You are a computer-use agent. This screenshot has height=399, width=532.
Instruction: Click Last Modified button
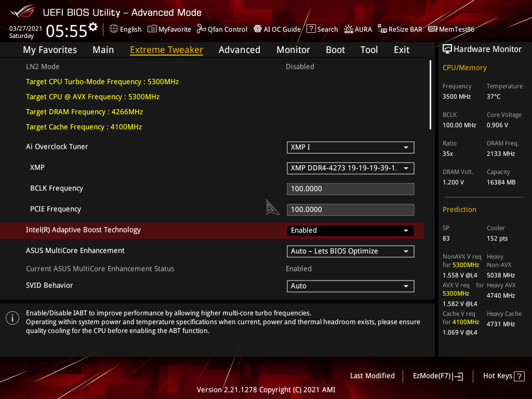coord(372,376)
